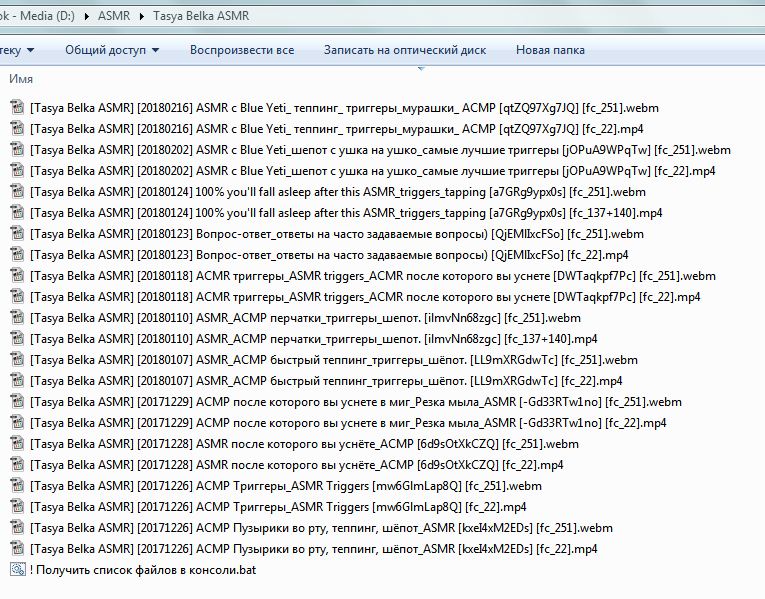765x599 pixels.
Task: Select file name ending [LL9mXRGdwTc] [fc_251].webm
Action: coord(334,359)
